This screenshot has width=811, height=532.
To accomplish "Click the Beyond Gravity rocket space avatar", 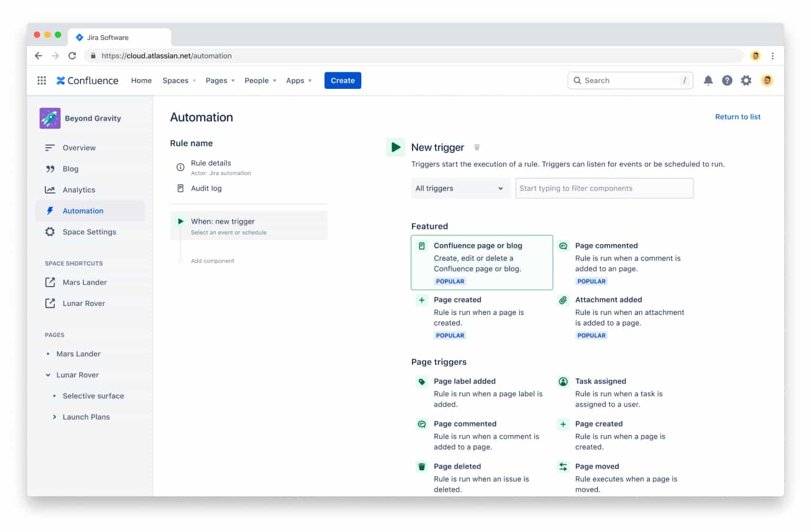I will point(49,118).
